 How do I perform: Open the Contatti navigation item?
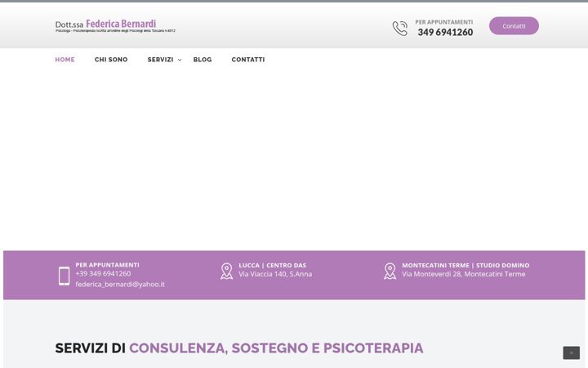tap(248, 60)
